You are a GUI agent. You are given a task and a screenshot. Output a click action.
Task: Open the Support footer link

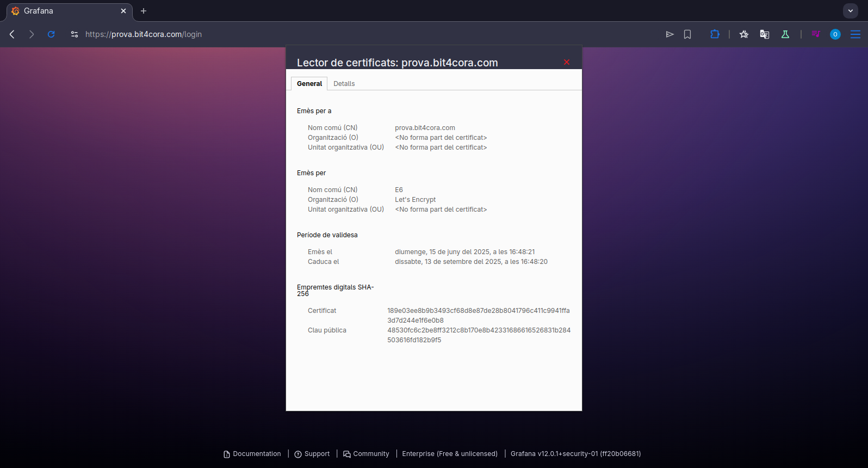point(312,454)
